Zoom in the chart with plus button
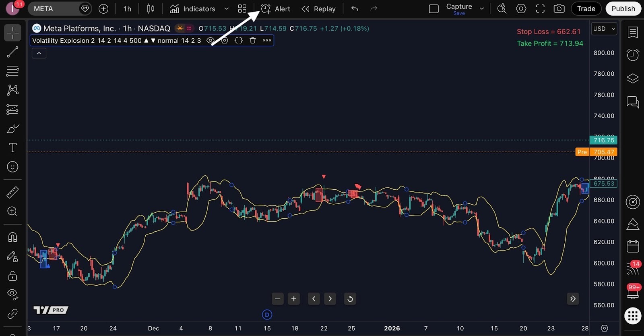 294,299
